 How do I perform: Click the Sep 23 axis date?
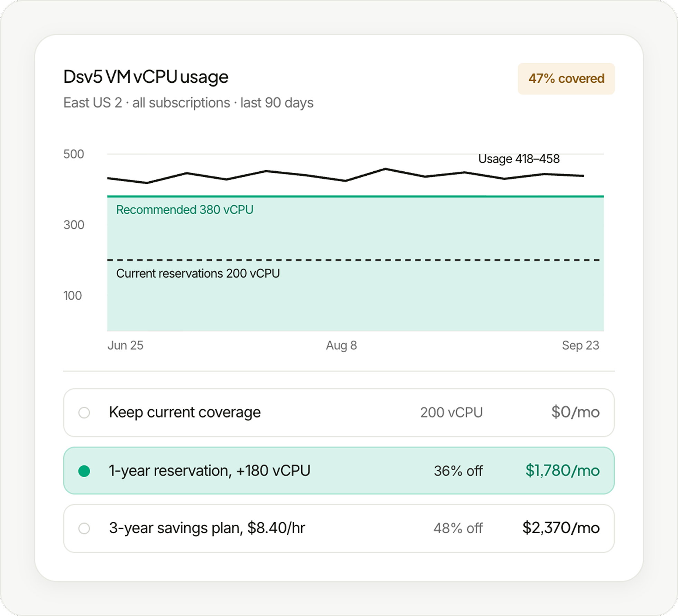pyautogui.click(x=580, y=345)
